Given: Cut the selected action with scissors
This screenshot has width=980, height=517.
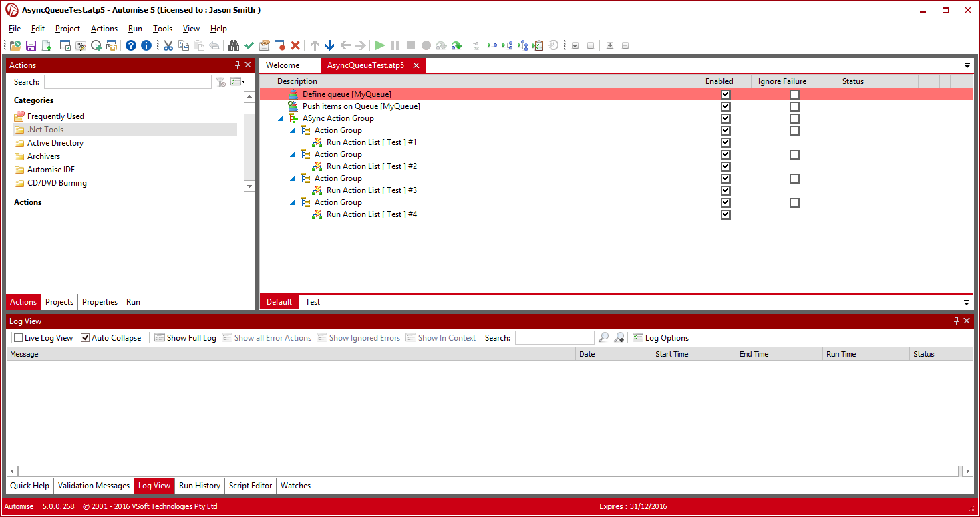Looking at the screenshot, I should pos(168,45).
